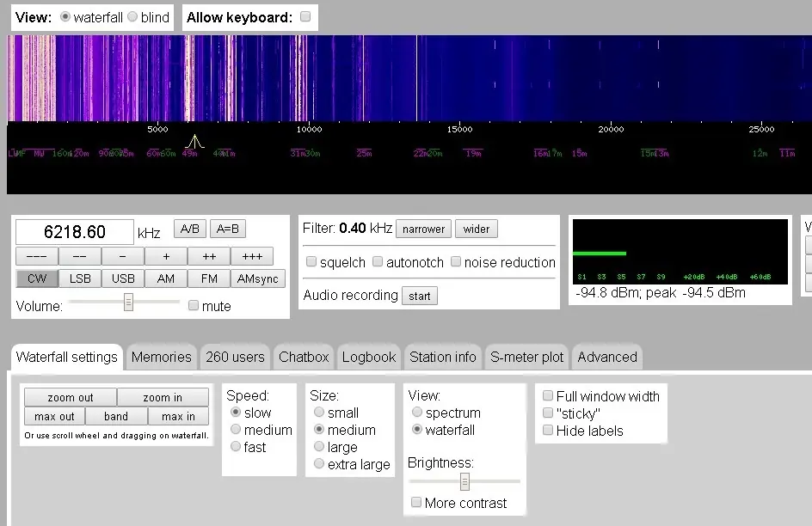Click the 49m band label on scale
Viewport: 812px width, 526px height.
point(189,154)
